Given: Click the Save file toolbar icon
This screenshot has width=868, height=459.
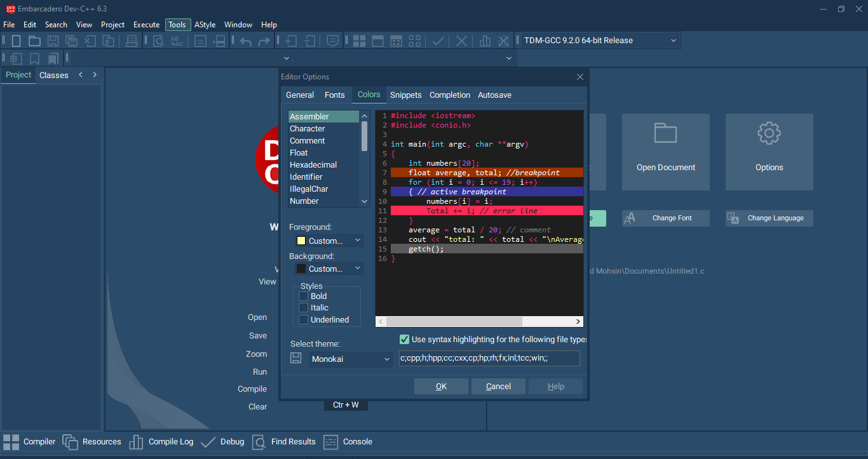Looking at the screenshot, I should pyautogui.click(x=53, y=41).
